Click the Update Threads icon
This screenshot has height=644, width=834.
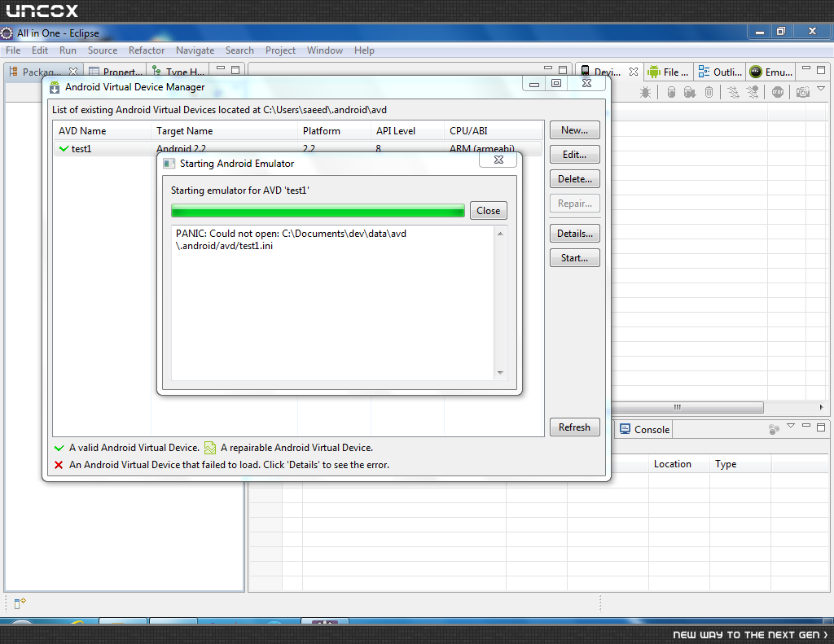pos(734,92)
